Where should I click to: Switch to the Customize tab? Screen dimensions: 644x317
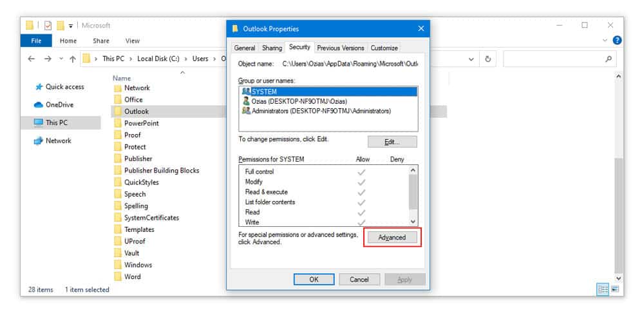pos(384,48)
